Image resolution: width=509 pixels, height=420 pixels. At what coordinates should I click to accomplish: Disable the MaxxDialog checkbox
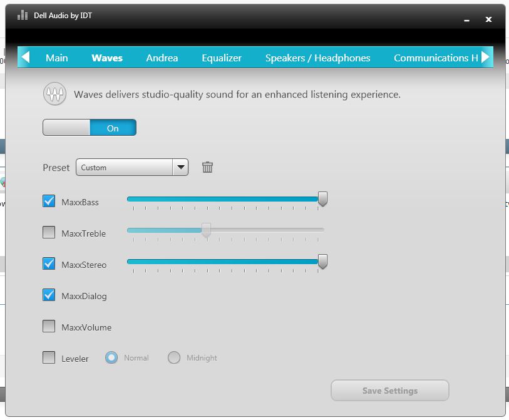(49, 295)
